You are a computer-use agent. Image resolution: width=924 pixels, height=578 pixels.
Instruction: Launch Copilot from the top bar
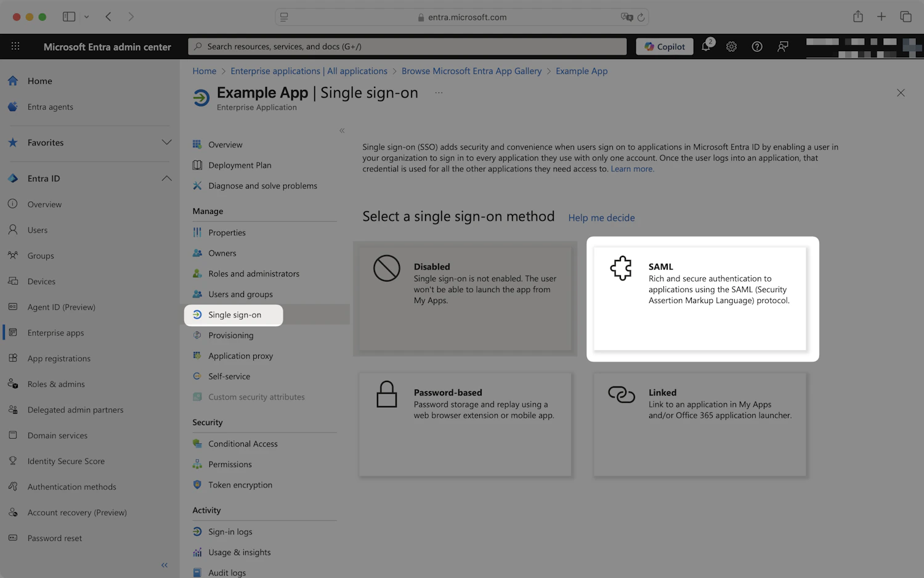(665, 46)
